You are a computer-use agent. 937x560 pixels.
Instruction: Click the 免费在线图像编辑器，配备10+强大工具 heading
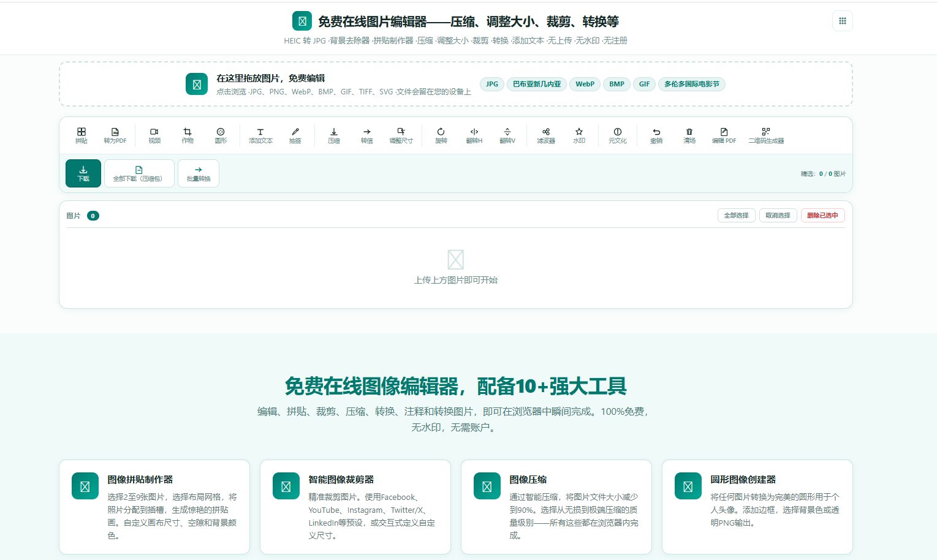coord(456,386)
